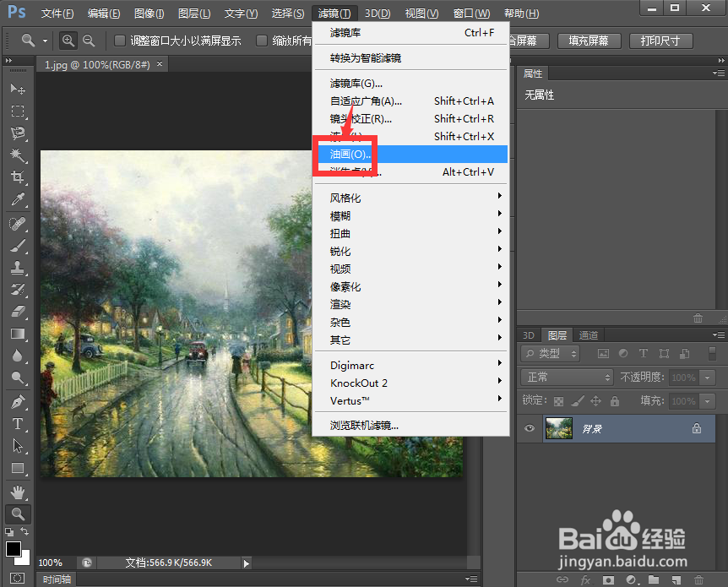This screenshot has width=728, height=587.
Task: Open Filter Gallery (G) menu item
Action: (411, 84)
